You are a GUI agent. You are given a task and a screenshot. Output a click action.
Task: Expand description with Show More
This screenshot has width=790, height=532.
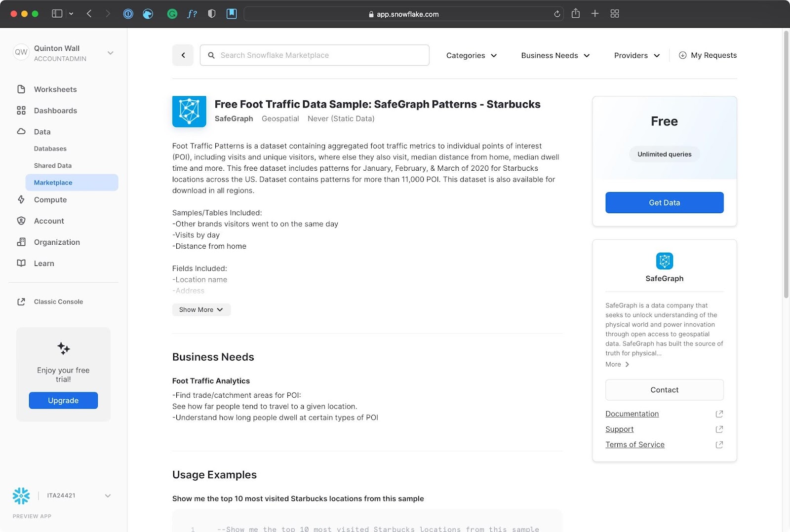pos(201,310)
